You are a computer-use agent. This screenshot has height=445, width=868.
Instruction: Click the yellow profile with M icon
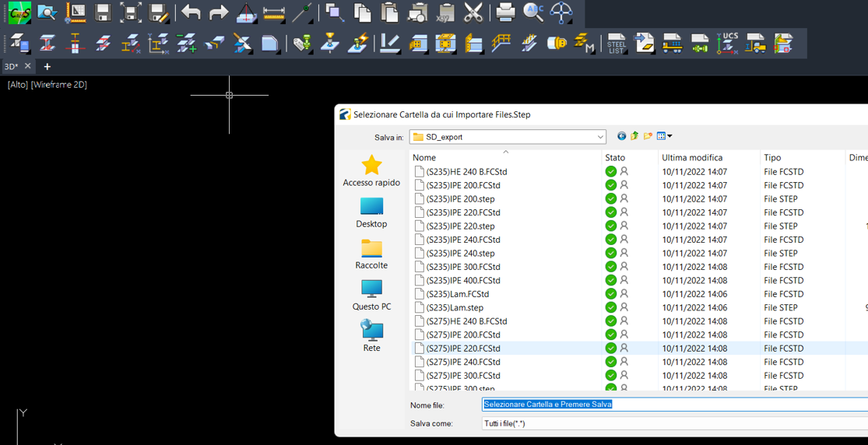[x=583, y=43]
